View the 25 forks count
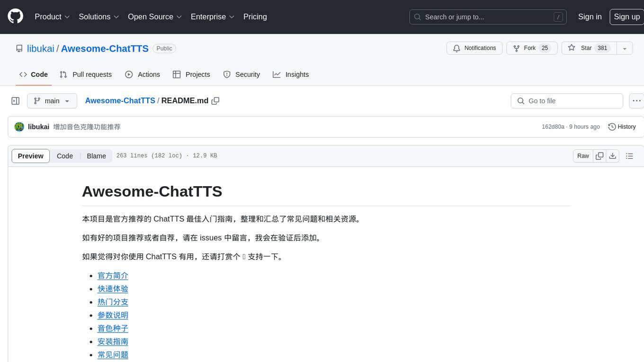The height and width of the screenshot is (362, 644). 545,48
